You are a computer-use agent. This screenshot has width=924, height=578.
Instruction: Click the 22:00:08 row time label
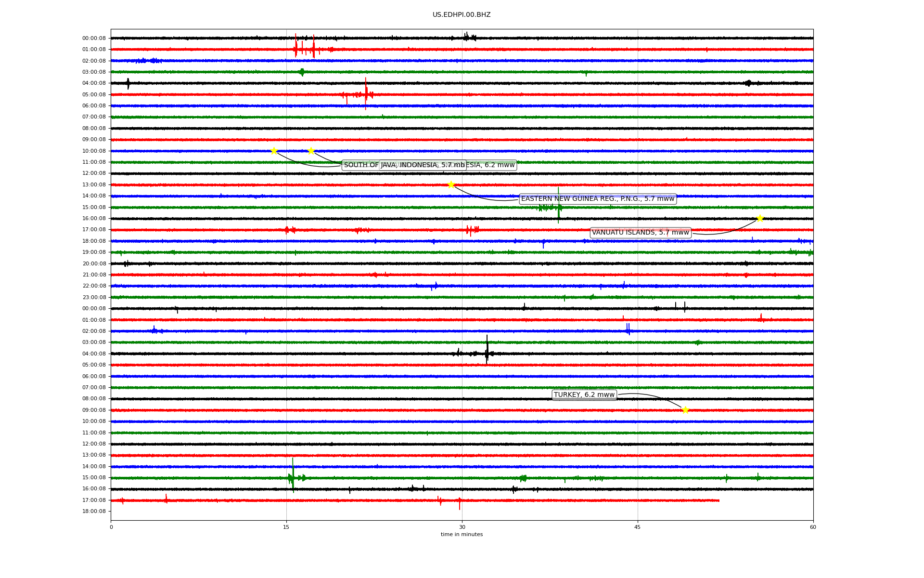(x=94, y=286)
